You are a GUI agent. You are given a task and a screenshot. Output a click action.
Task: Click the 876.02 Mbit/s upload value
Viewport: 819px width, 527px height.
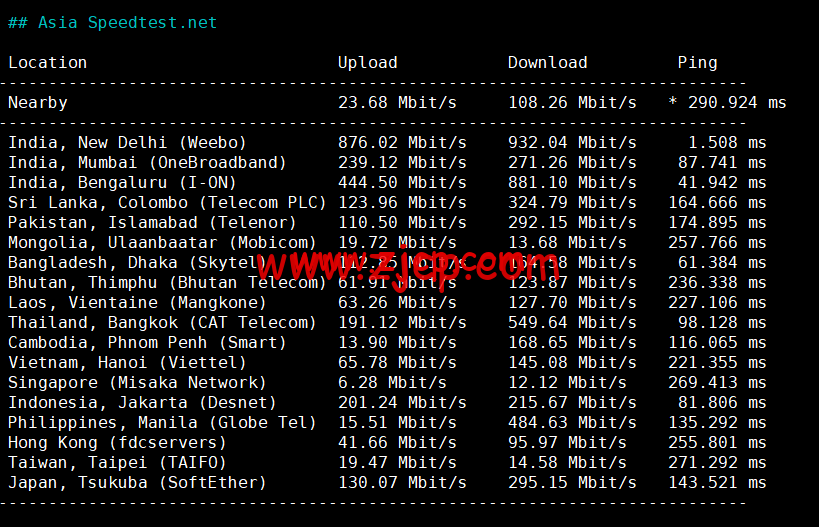tap(402, 143)
